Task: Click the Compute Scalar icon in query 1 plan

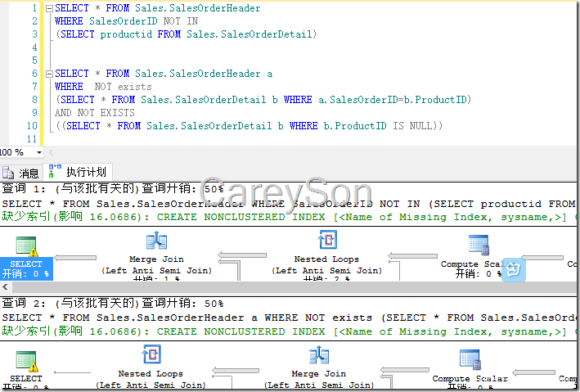Action: pyautogui.click(x=479, y=245)
